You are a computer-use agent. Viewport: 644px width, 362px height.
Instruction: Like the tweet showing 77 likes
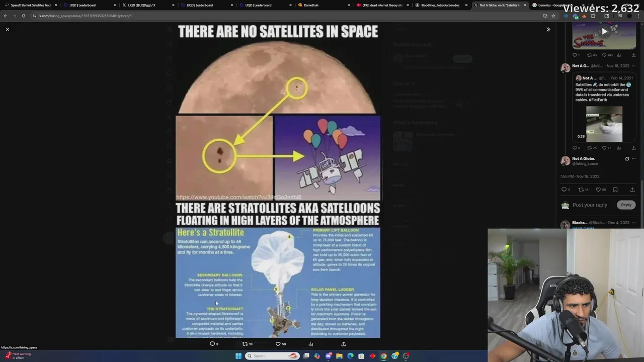coord(604,148)
